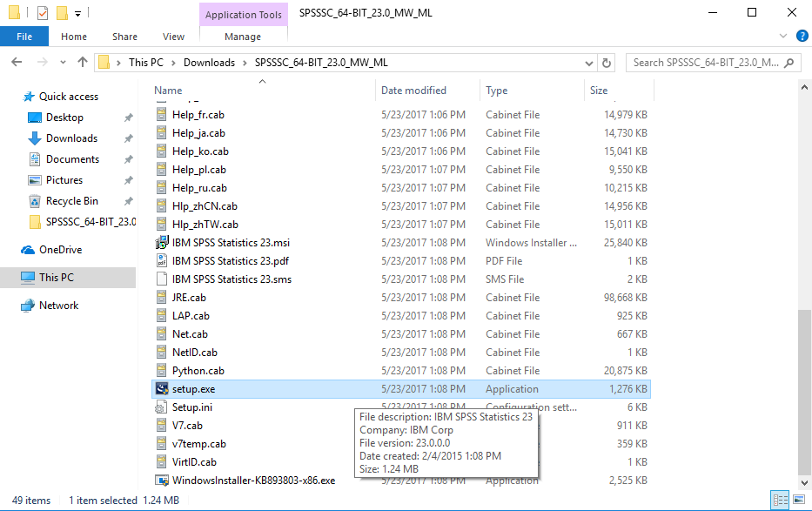Image resolution: width=812 pixels, height=511 pixels.
Task: Click the Back navigation arrow
Action: pyautogui.click(x=17, y=62)
